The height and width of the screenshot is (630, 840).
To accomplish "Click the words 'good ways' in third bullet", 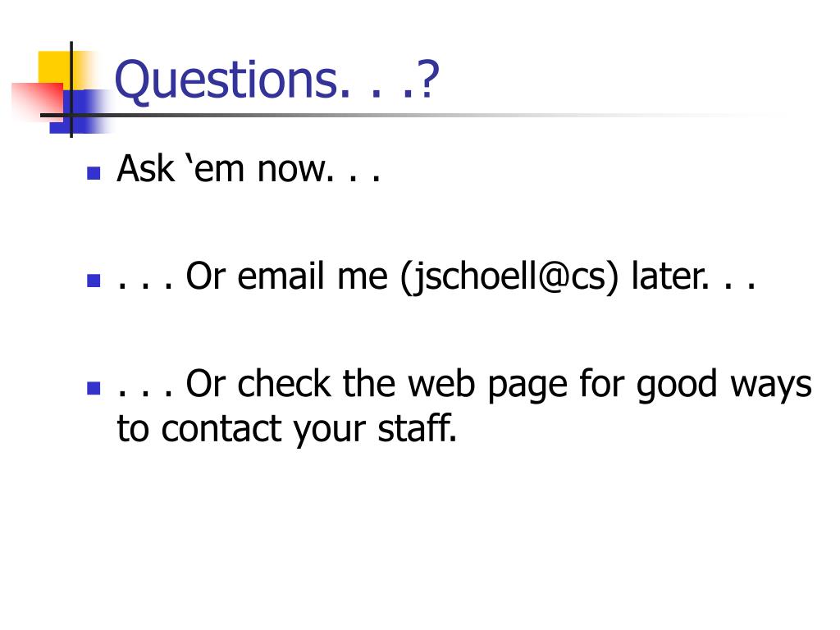I will tap(724, 385).
